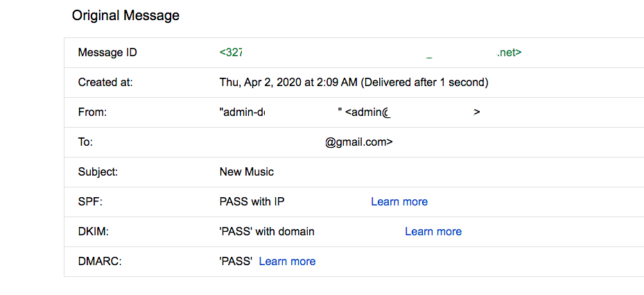Click the DMARC 'PASS' result
This screenshot has width=644, height=295.
236,262
